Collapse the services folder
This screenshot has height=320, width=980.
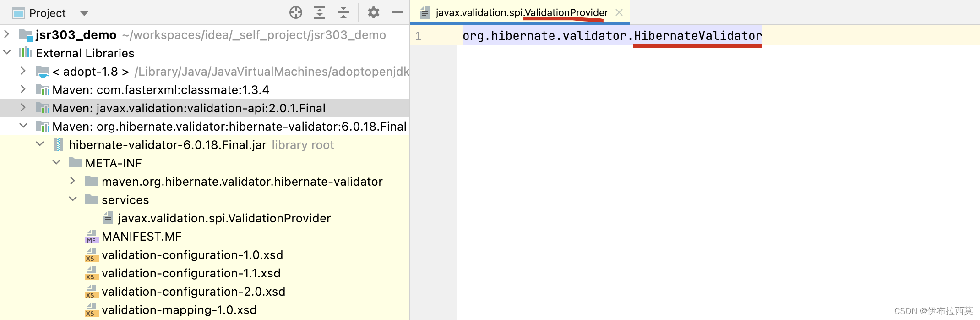[x=73, y=199]
